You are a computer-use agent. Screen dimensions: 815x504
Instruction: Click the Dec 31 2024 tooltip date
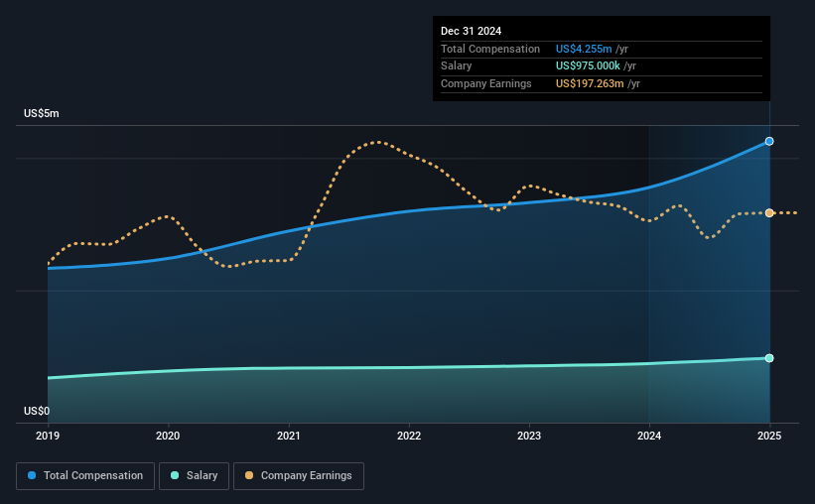tap(471, 31)
